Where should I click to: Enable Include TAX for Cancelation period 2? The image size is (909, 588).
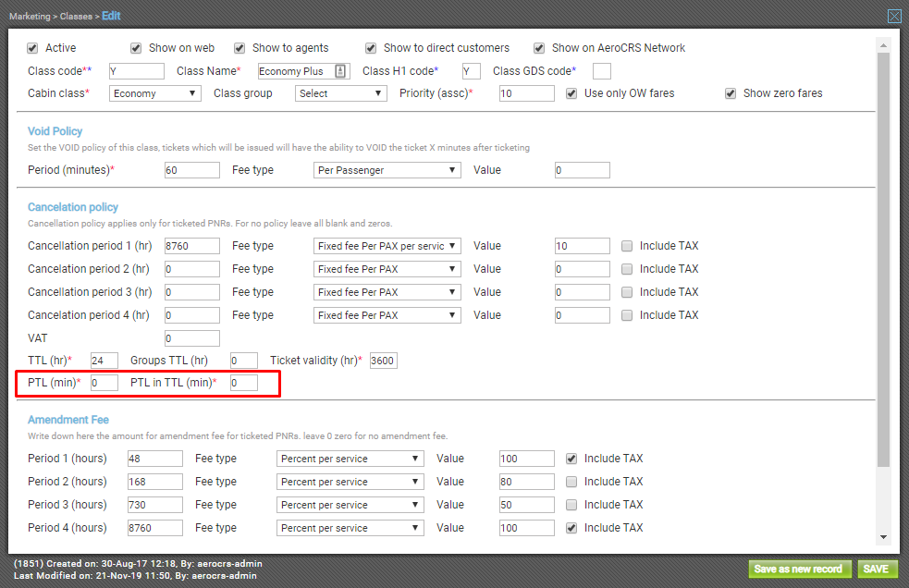pos(627,269)
